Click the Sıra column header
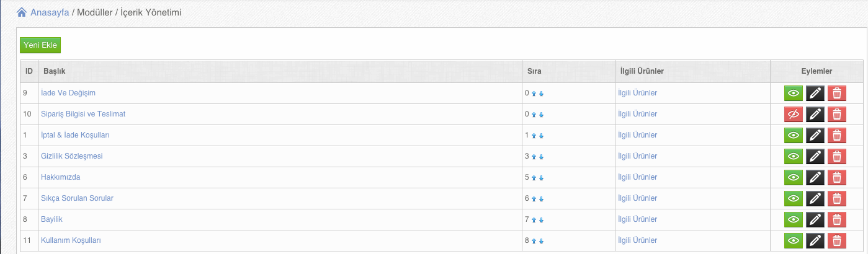Screen dimensions: 868x254 click(535, 72)
